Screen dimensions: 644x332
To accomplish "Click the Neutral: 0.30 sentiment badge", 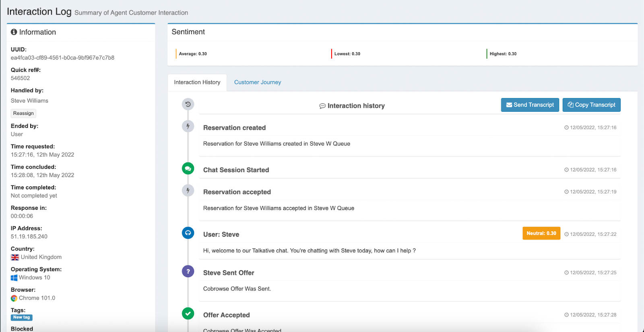I will pos(541,234).
